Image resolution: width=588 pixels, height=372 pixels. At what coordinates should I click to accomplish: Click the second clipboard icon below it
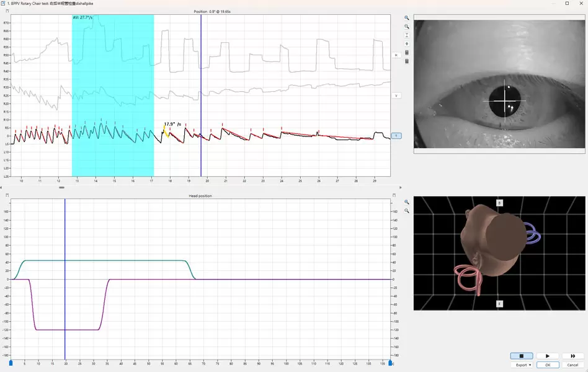(406, 62)
